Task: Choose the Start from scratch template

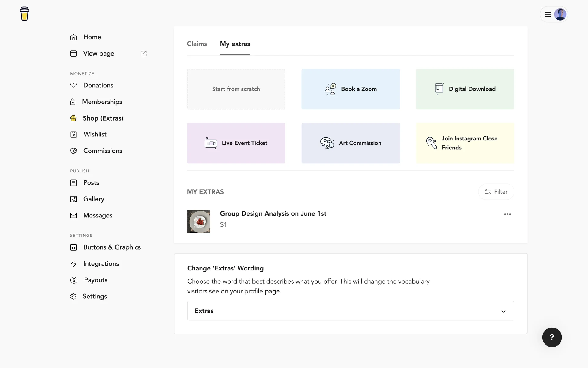Action: point(236,89)
